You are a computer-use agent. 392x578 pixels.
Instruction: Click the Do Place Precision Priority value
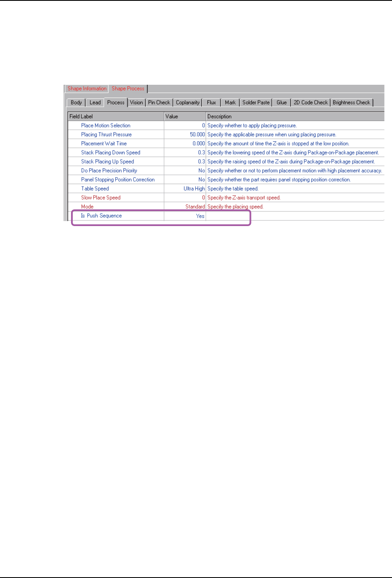pyautogui.click(x=202, y=171)
